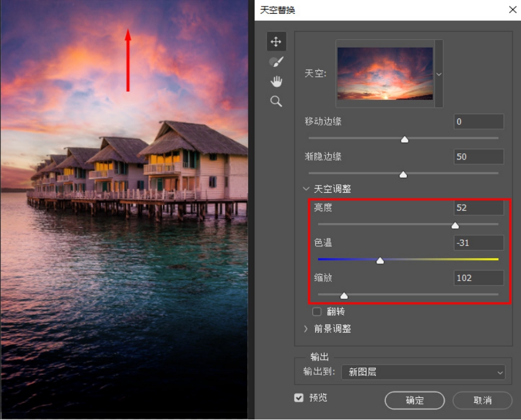Click the 确定 button

415,400
